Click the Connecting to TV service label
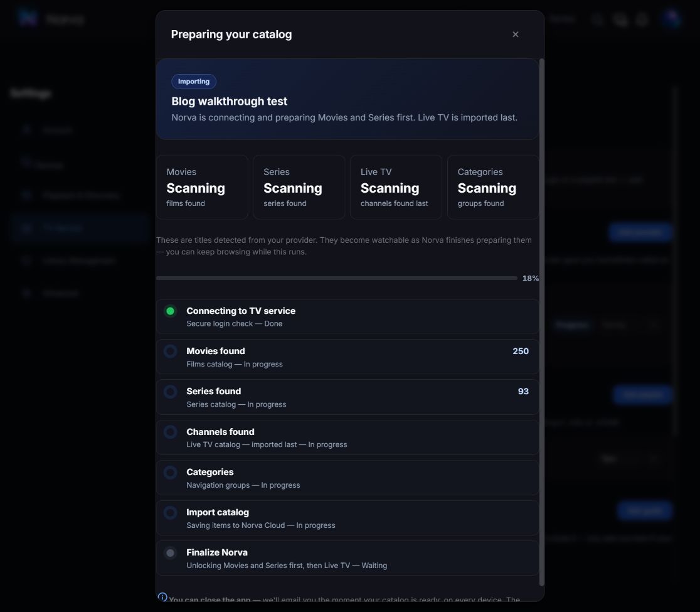 point(241,311)
